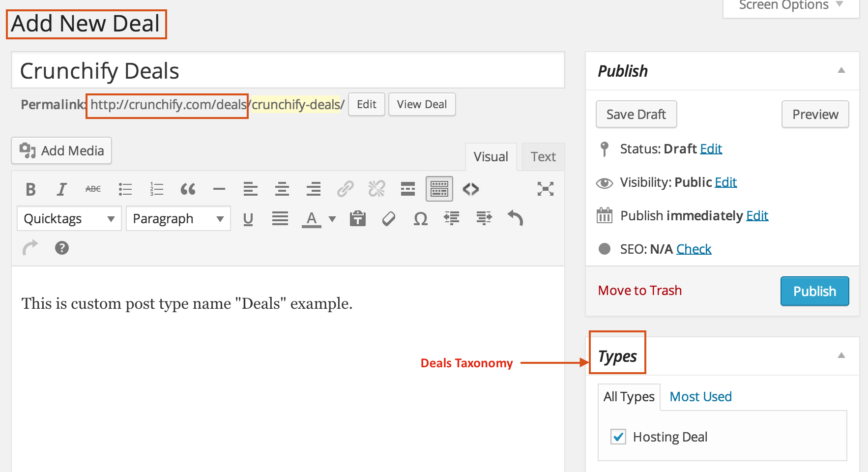
Task: Undo the last edit
Action: [x=515, y=219]
